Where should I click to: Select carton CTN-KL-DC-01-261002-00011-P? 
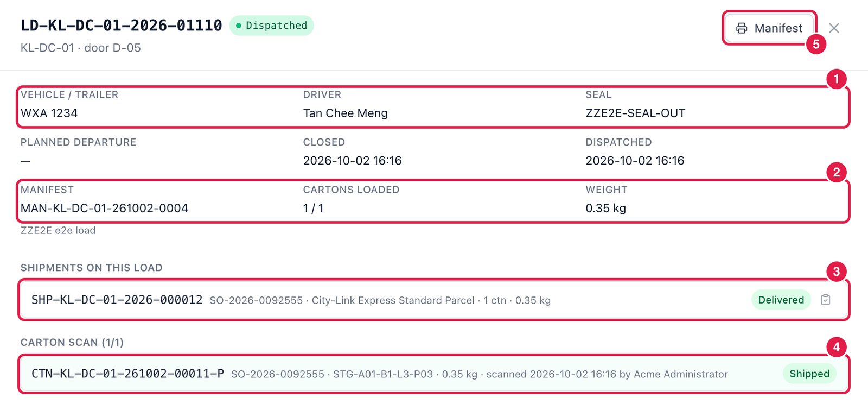pos(433,374)
